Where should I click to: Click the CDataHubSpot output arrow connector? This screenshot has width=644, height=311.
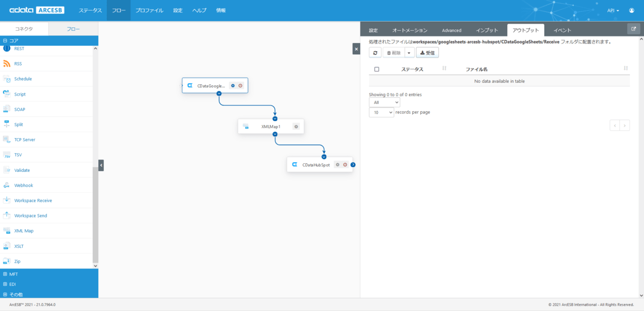[353, 165]
